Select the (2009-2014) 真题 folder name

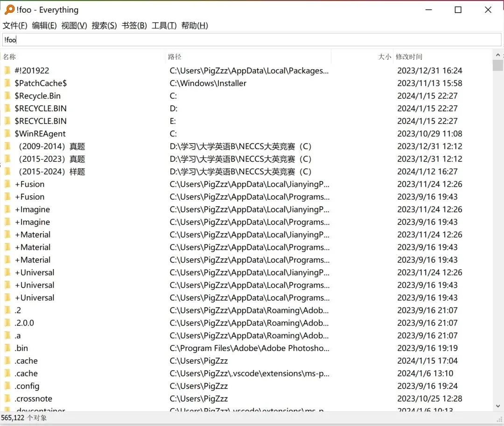coord(51,146)
